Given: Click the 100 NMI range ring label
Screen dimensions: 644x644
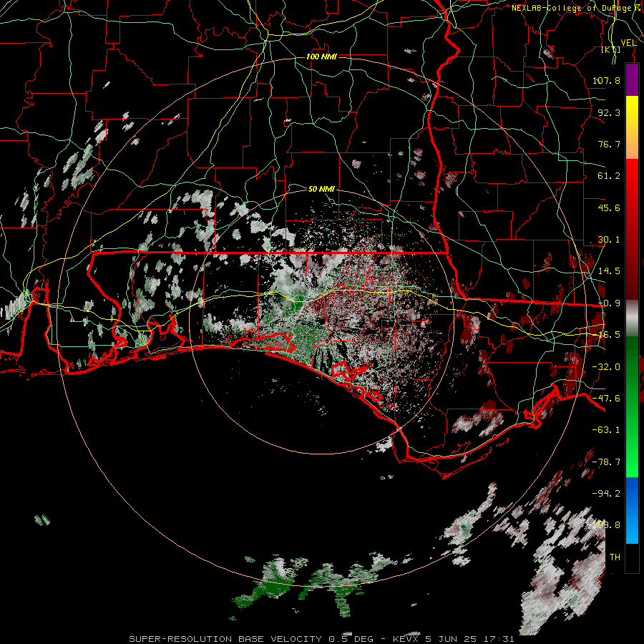Looking at the screenshot, I should pyautogui.click(x=321, y=57).
